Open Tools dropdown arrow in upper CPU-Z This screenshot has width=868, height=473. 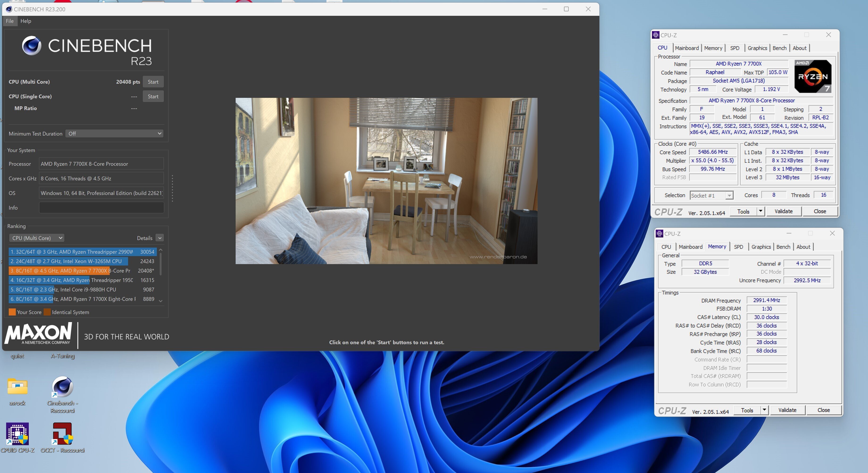pyautogui.click(x=760, y=211)
